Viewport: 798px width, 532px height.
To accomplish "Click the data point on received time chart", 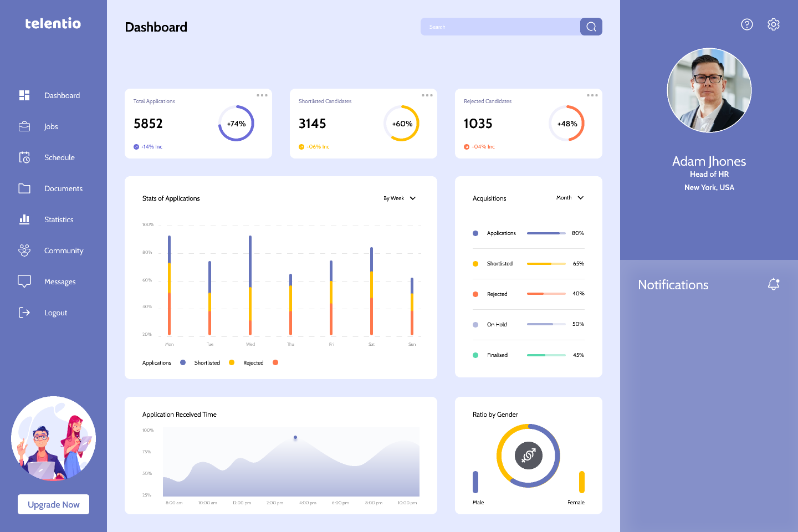I will (295, 437).
